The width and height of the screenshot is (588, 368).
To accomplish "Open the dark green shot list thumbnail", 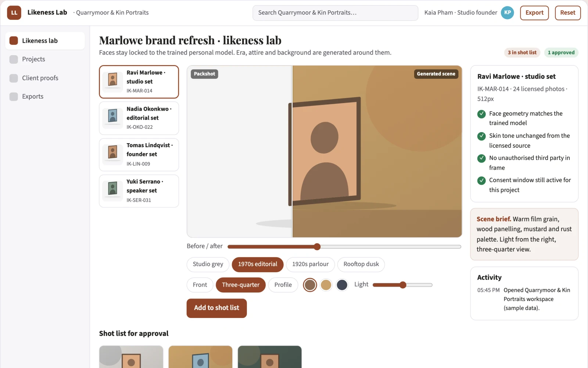I will 270,357.
